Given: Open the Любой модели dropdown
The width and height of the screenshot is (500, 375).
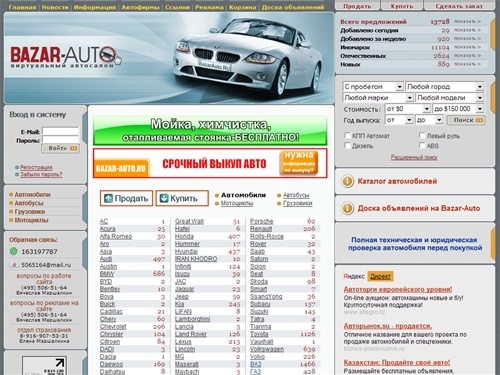Looking at the screenshot, I should (x=449, y=98).
